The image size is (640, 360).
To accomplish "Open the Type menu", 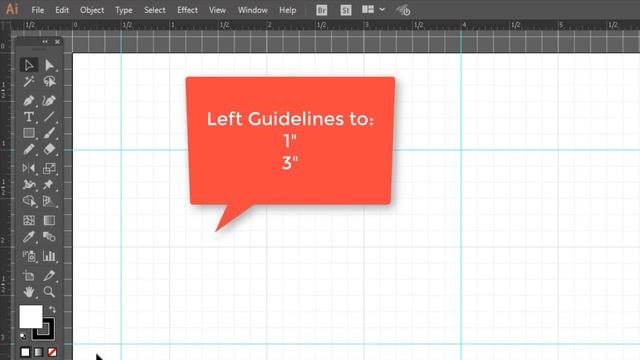I will 124,10.
